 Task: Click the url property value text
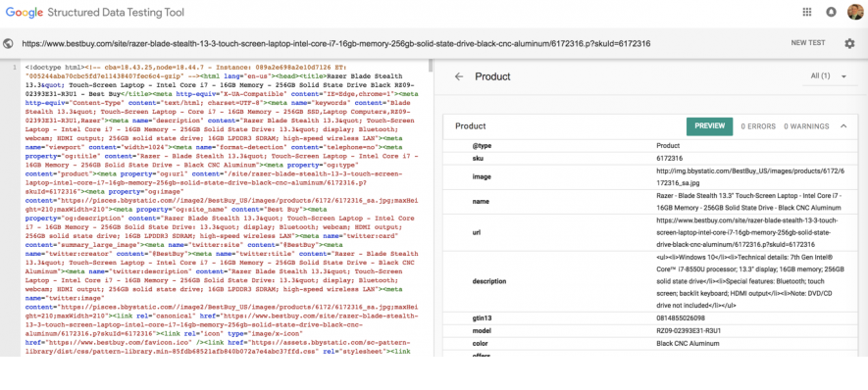[748, 232]
